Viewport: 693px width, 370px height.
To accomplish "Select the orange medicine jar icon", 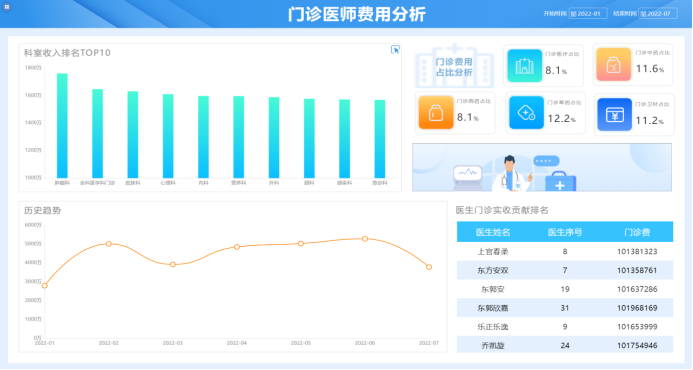I will pyautogui.click(x=436, y=113).
